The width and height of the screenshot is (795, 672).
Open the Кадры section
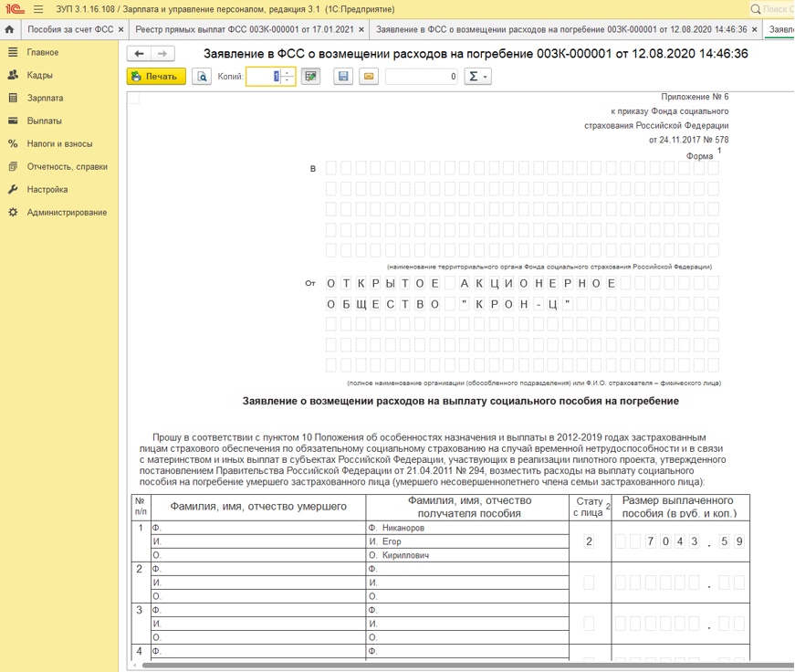(39, 75)
